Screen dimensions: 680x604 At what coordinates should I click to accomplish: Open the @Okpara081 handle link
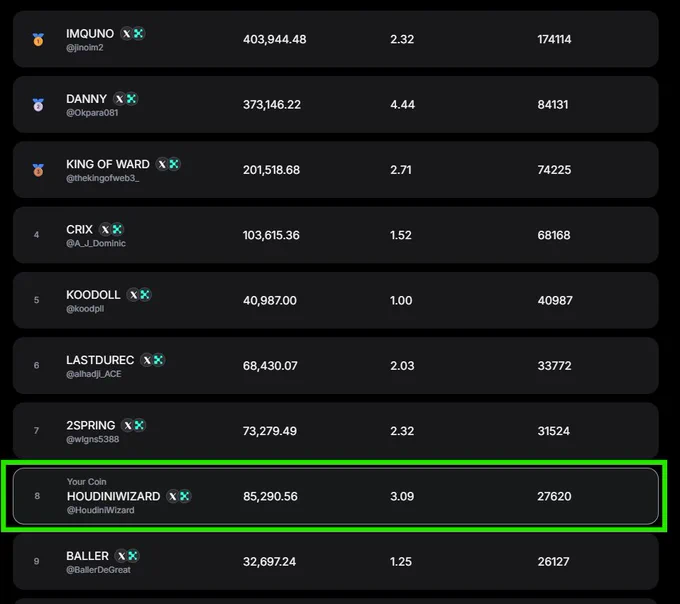tap(92, 113)
